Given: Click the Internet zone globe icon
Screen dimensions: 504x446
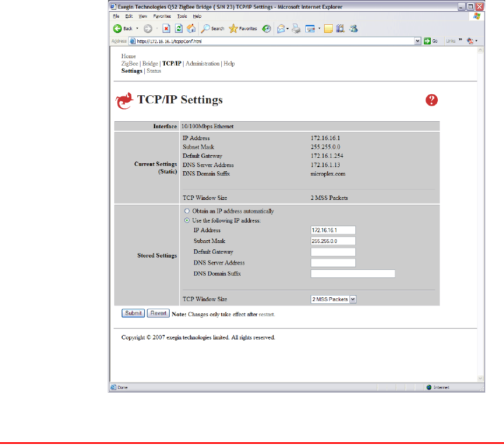Looking at the screenshot, I should [x=429, y=387].
